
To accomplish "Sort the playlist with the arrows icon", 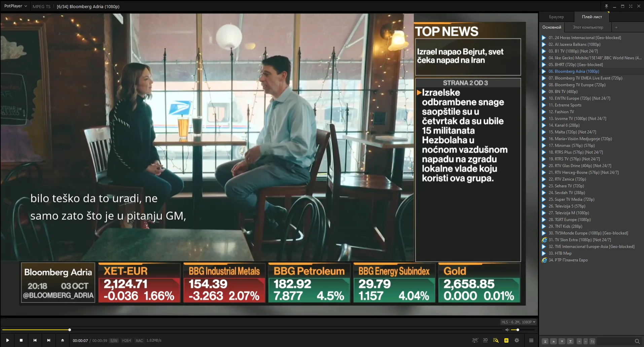I will point(593,341).
